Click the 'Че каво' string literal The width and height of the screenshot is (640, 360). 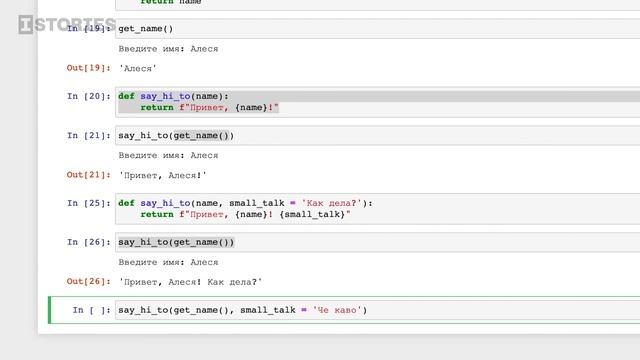click(337, 310)
